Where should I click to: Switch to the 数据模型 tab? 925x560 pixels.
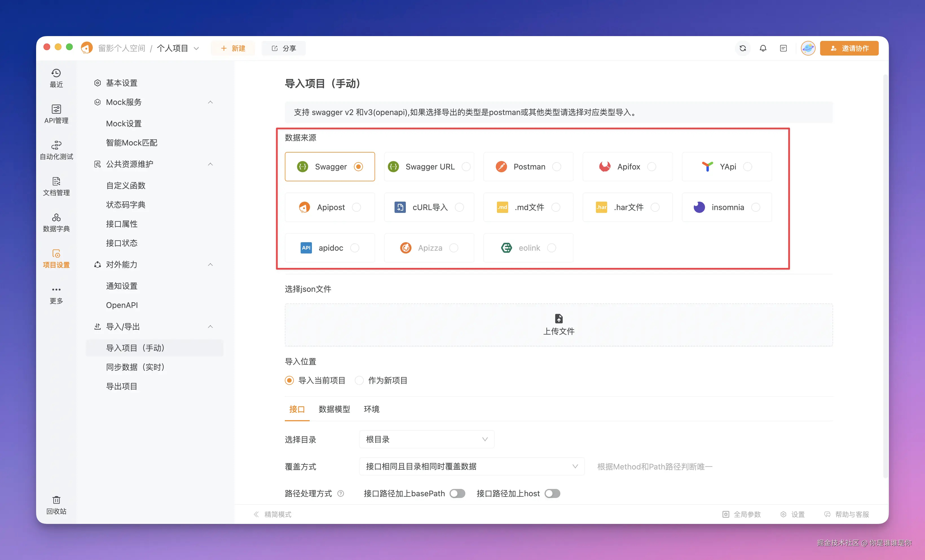[x=334, y=409]
